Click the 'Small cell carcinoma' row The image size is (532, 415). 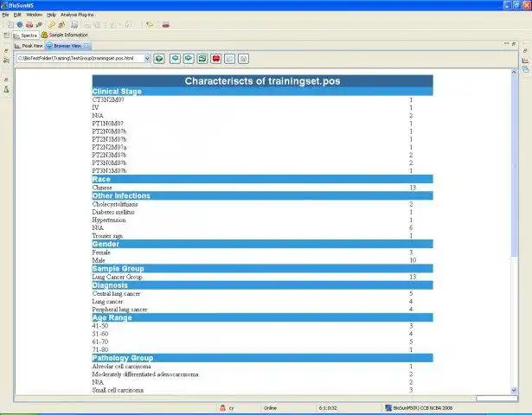point(262,390)
